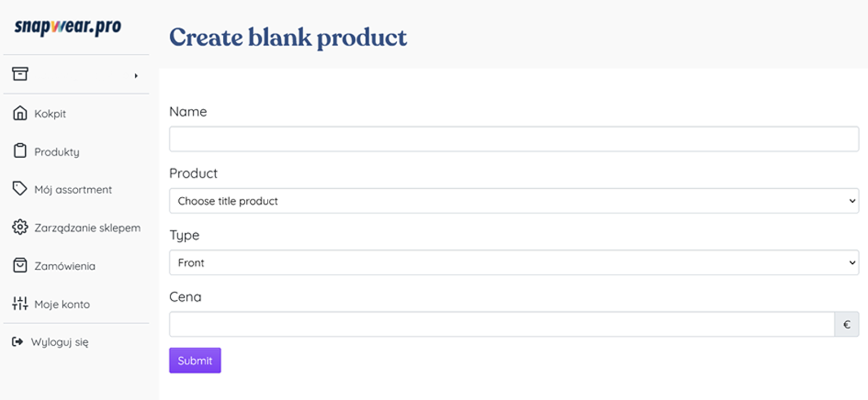Click the euro currency addon box
Viewport: 868px width, 400px height.
847,324
